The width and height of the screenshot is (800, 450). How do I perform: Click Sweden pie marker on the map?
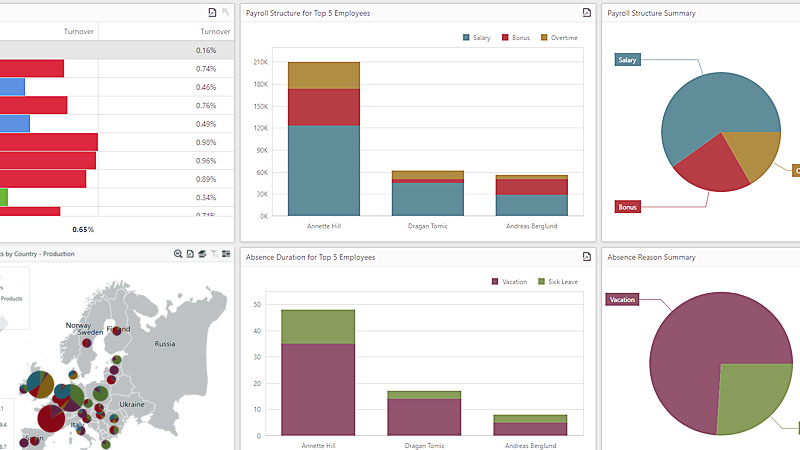point(87,343)
